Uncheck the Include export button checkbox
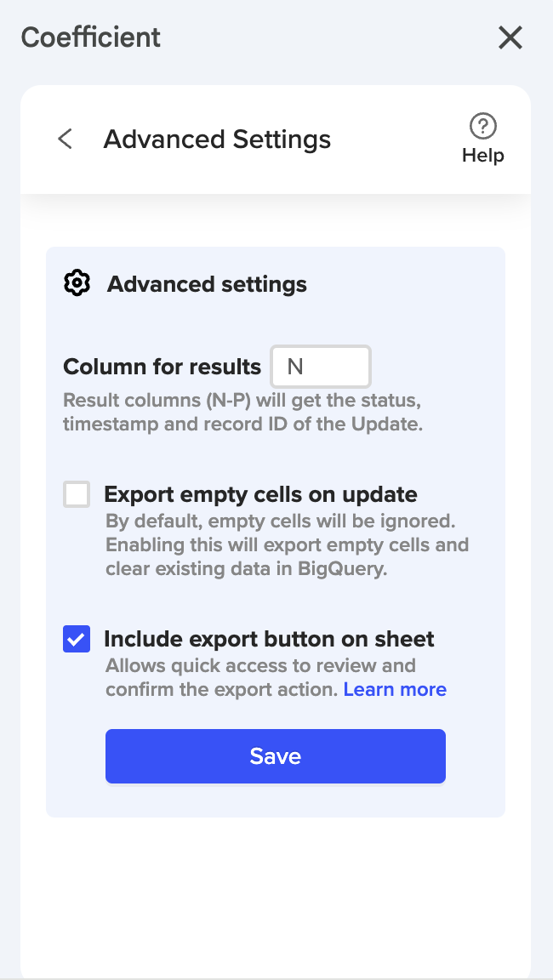 [77, 639]
